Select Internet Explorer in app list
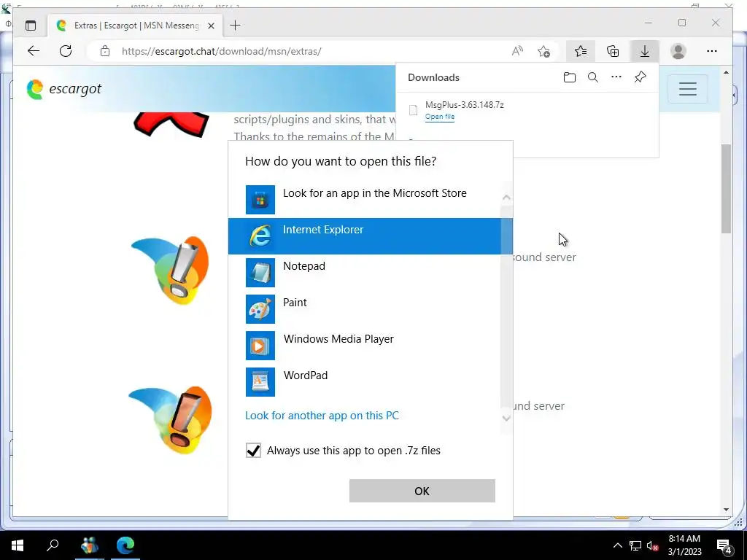 pyautogui.click(x=365, y=236)
